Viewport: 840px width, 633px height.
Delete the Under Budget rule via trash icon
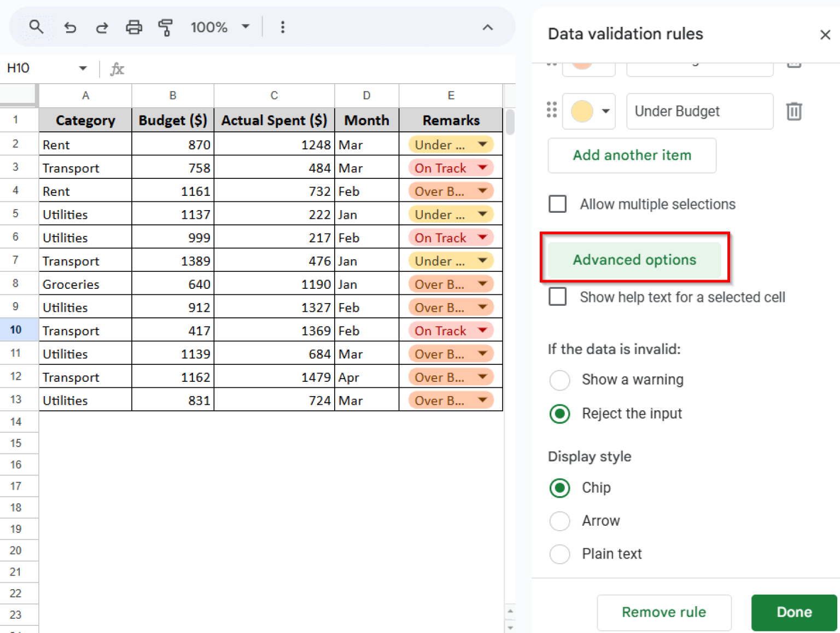click(794, 111)
